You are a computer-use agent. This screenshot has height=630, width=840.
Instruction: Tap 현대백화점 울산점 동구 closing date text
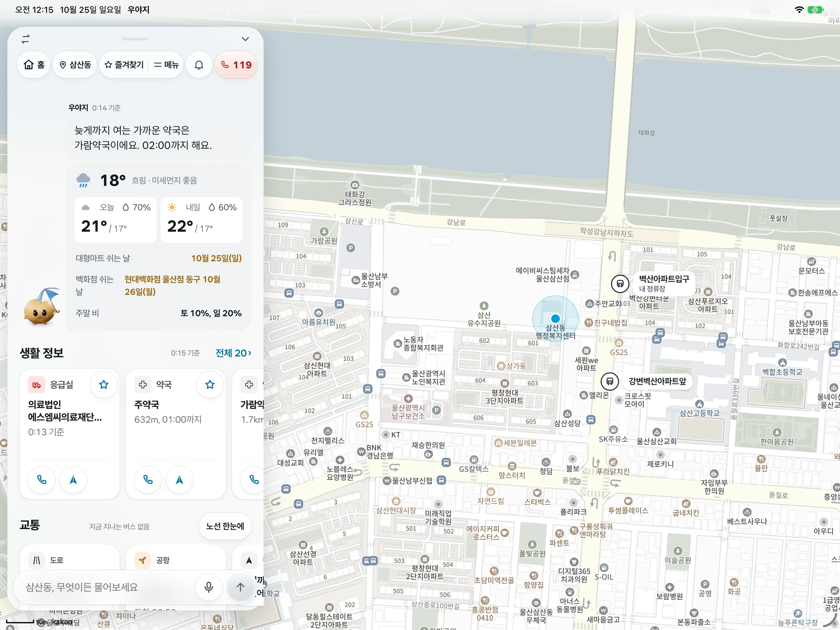172,285
